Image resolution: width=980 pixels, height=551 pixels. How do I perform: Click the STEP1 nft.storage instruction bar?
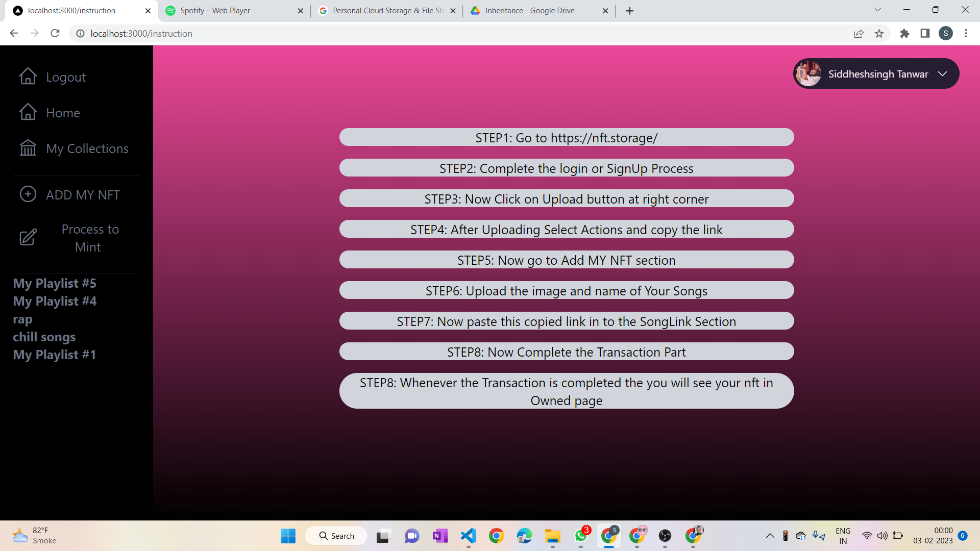pyautogui.click(x=566, y=138)
